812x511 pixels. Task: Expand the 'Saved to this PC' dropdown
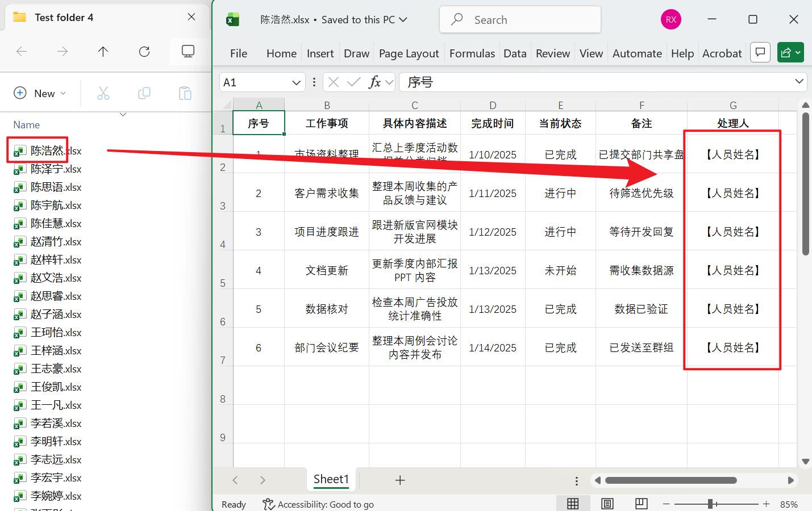pyautogui.click(x=404, y=19)
